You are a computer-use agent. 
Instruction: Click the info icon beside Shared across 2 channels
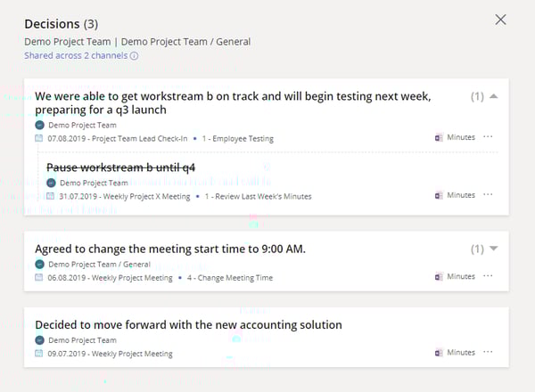tap(135, 56)
